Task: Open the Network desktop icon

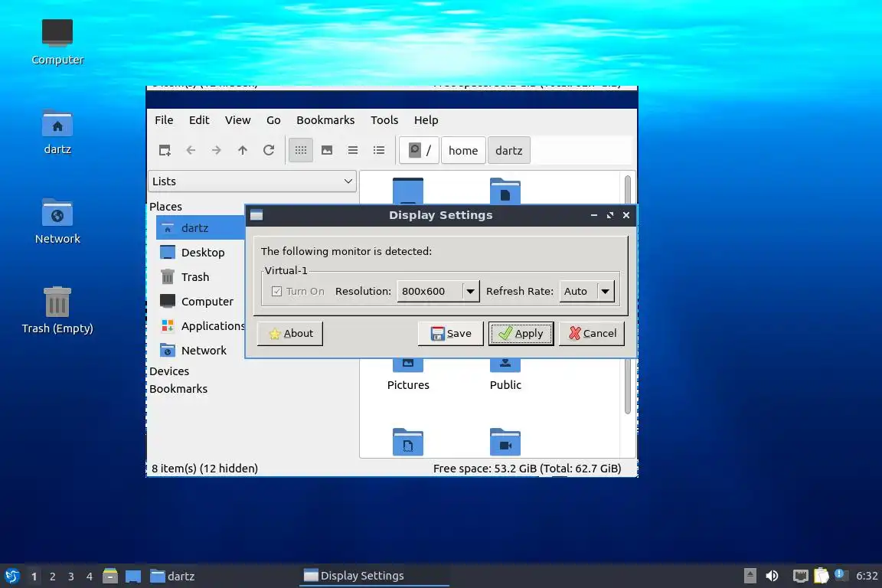Action: [x=57, y=221]
